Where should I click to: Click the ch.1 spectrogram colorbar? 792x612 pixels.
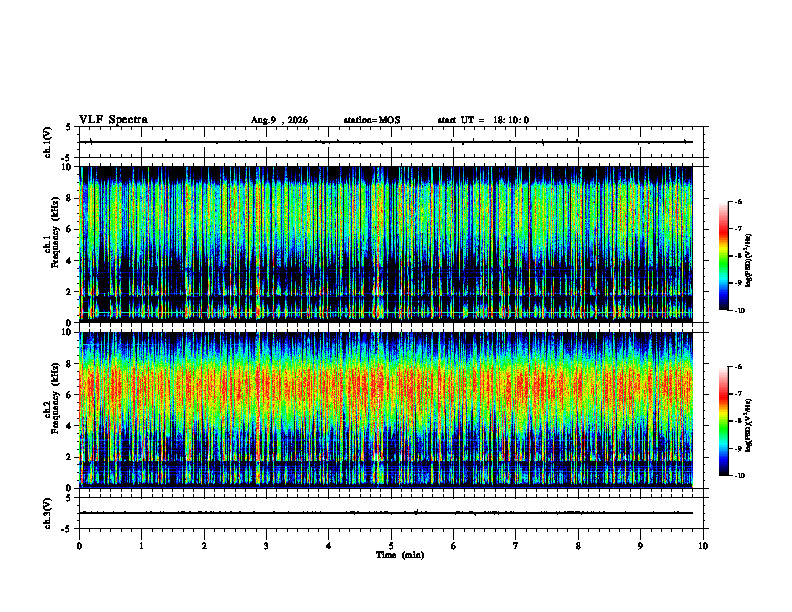(x=723, y=256)
